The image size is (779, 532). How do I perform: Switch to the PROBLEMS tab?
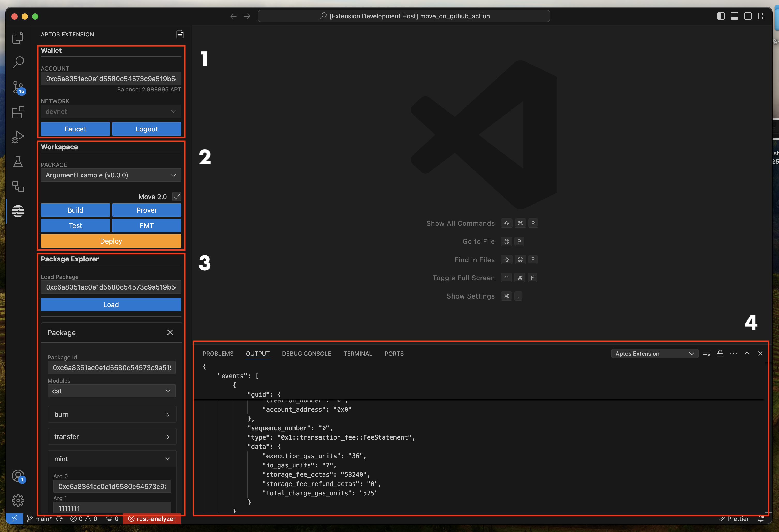click(x=218, y=354)
